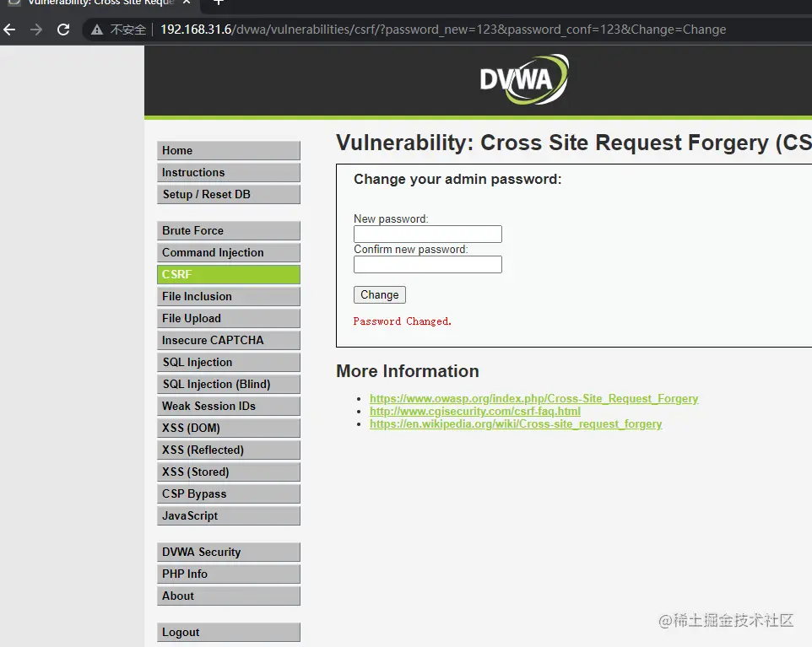The height and width of the screenshot is (647, 812).
Task: Open SQL Injection (Blind)
Action: pyautogui.click(x=229, y=384)
